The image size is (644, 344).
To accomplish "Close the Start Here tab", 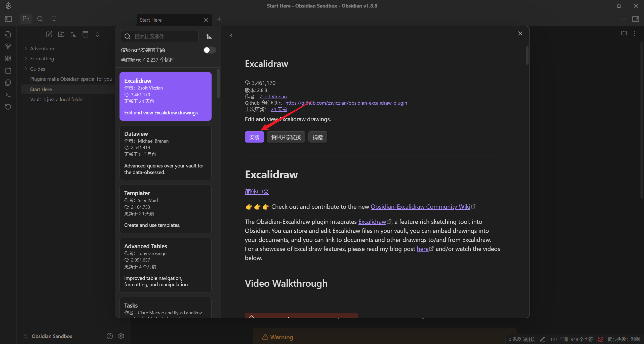I will 206,20.
